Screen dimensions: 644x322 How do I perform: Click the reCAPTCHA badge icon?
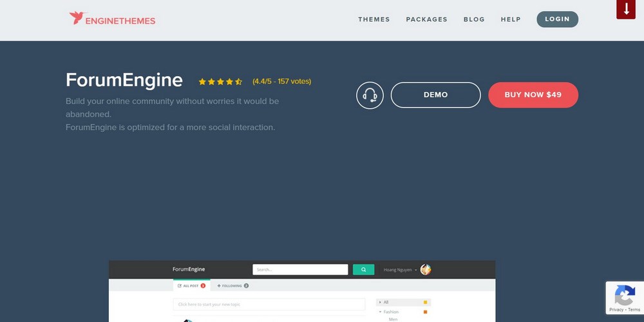click(x=624, y=295)
